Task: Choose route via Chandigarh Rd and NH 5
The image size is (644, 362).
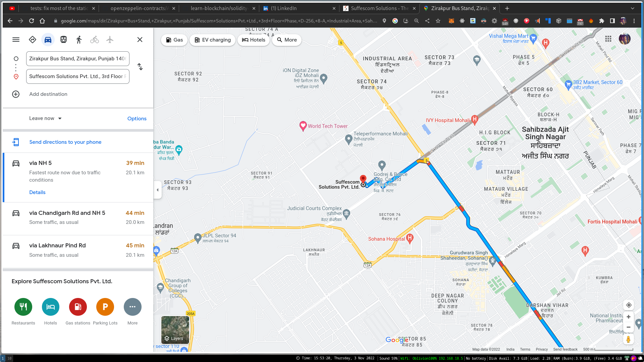Action: point(78,219)
